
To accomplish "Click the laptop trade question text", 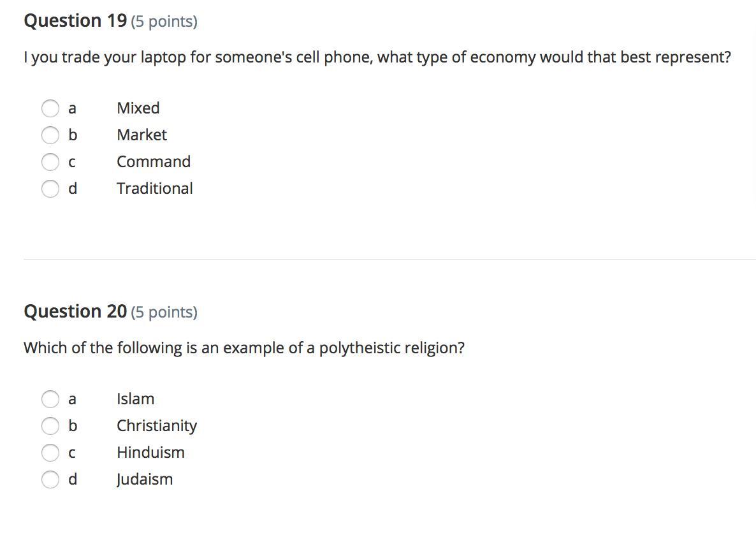I will [377, 57].
